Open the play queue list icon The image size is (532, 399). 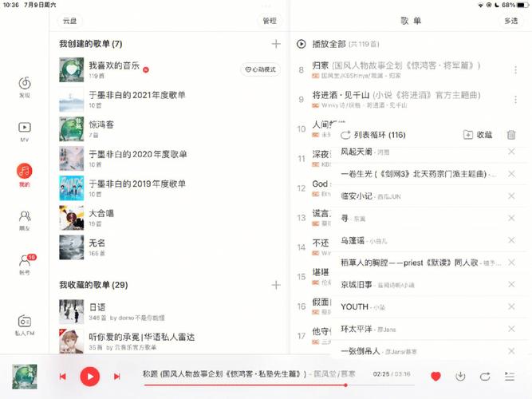click(x=510, y=376)
